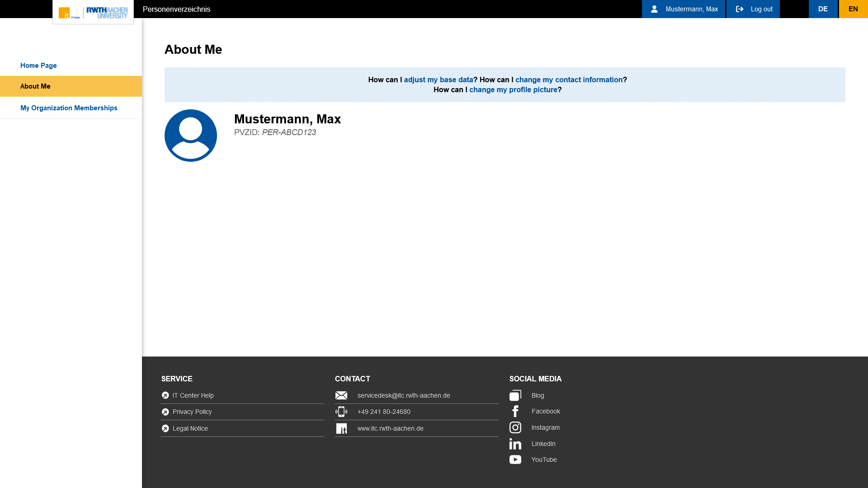This screenshot has width=868, height=488.
Task: Open the change my profile picture link
Action: (513, 90)
